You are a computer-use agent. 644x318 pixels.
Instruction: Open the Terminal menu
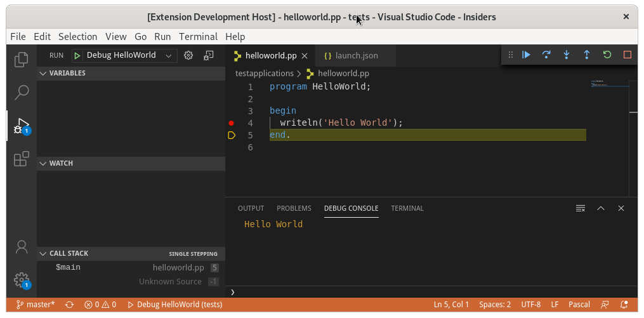[199, 37]
